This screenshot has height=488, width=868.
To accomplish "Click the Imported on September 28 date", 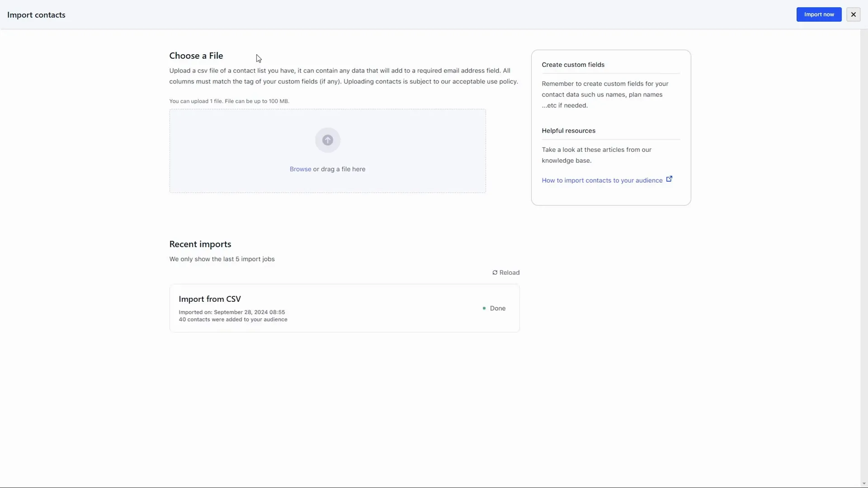I will 231,312.
